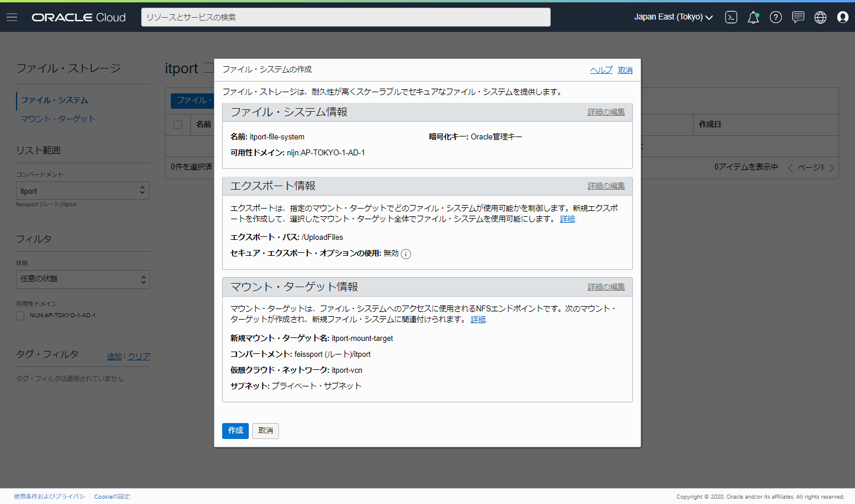Click the Oracle Cloud logo
855x504 pixels.
point(79,17)
